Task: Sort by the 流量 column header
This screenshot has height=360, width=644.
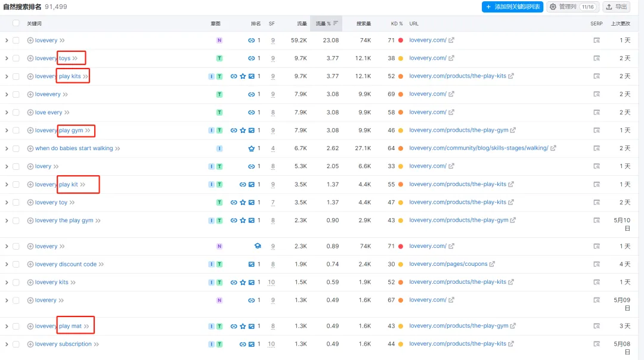Action: click(x=302, y=24)
